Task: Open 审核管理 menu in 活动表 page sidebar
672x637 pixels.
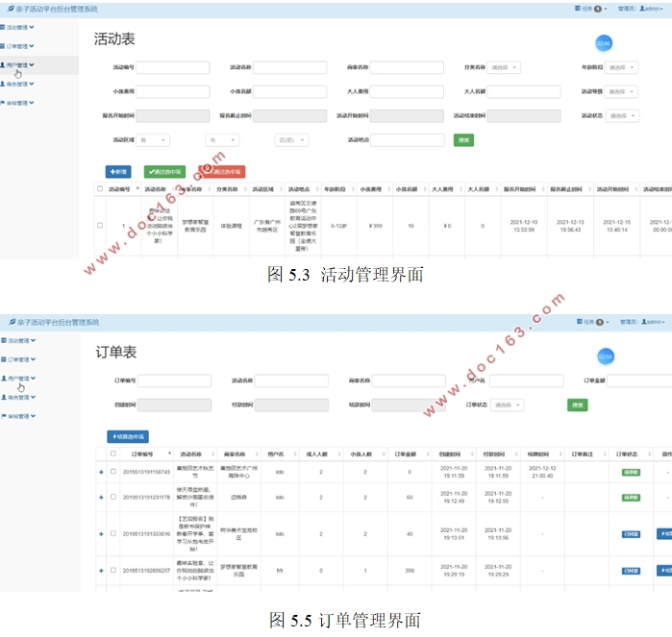Action: (17, 103)
